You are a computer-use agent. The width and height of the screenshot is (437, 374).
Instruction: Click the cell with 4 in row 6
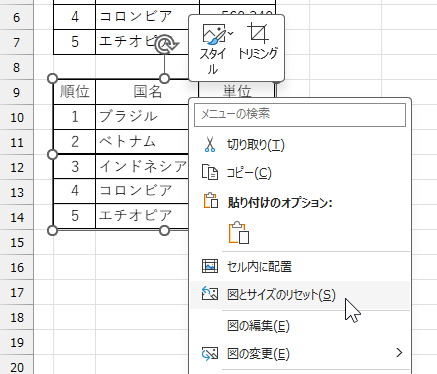[75, 17]
